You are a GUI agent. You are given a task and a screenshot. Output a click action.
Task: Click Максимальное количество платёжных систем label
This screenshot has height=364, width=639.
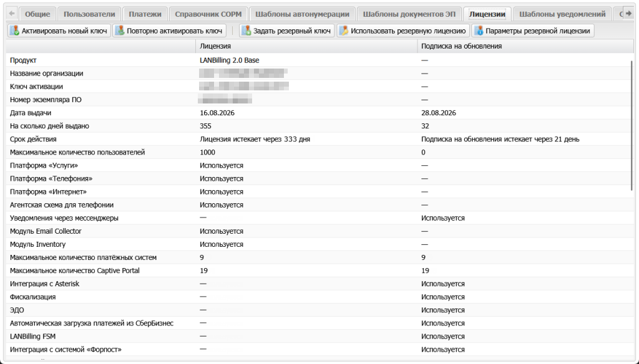point(83,257)
